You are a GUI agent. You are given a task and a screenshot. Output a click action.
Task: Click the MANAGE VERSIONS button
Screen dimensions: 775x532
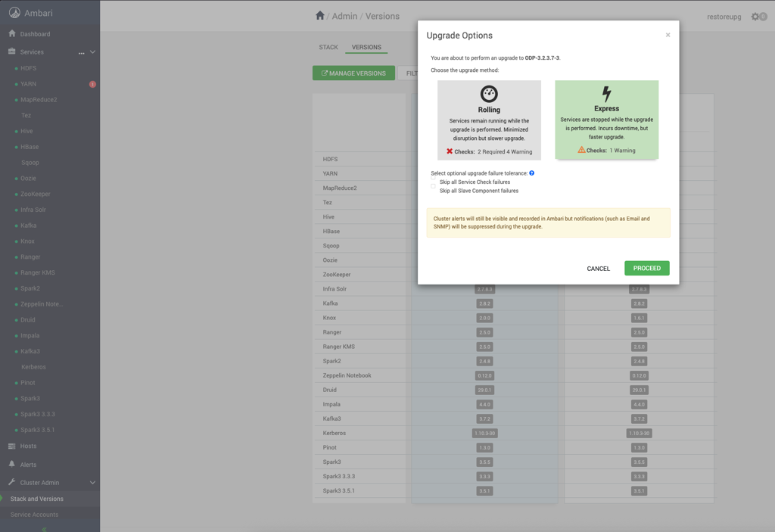click(x=353, y=73)
